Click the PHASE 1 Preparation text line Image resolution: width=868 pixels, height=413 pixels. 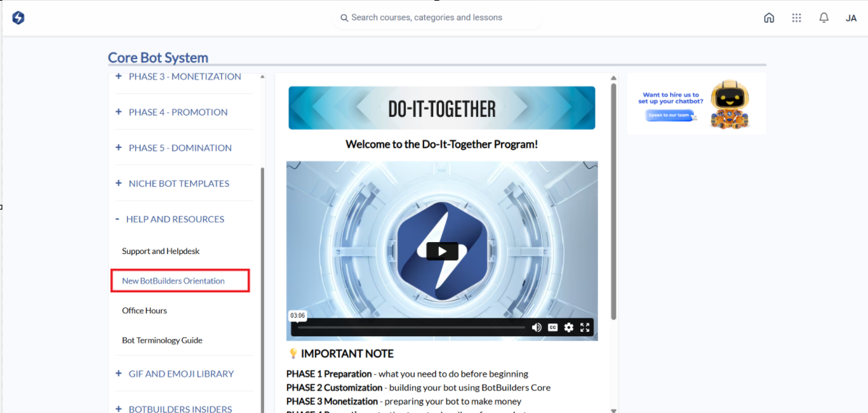(x=407, y=374)
